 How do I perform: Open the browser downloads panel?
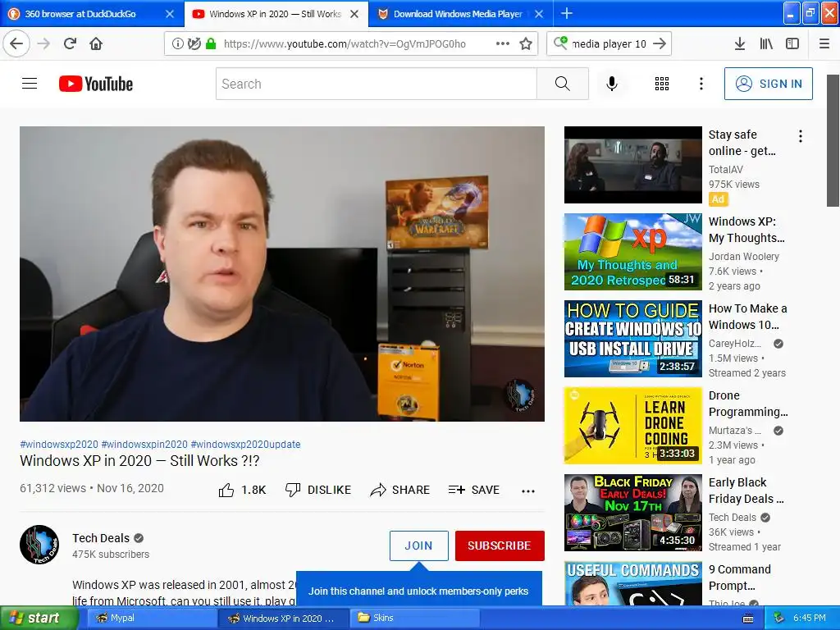[740, 43]
